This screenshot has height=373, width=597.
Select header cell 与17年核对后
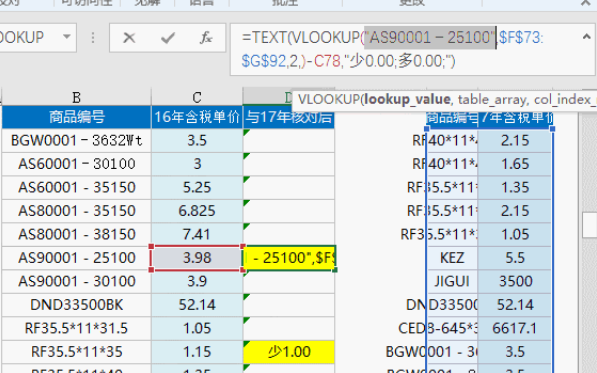(289, 117)
